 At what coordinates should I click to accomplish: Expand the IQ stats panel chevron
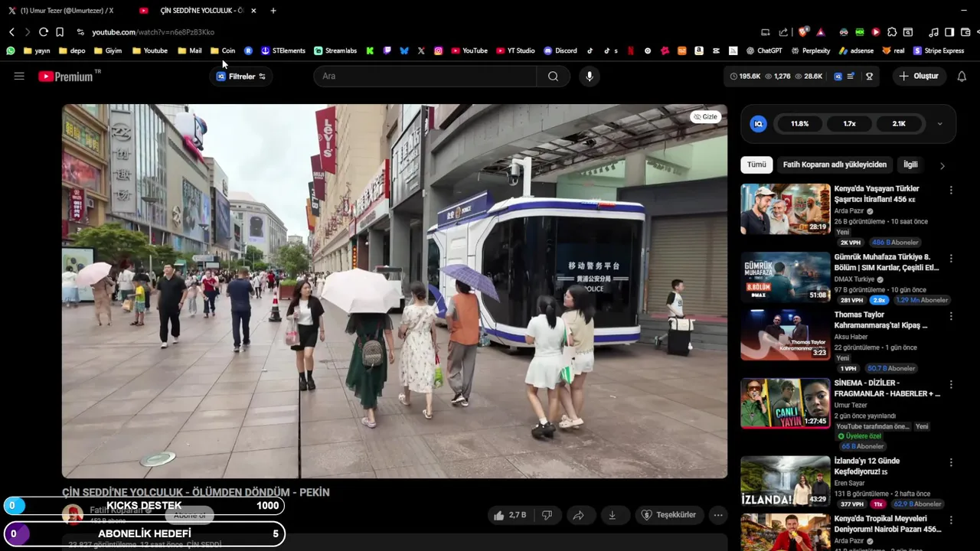tap(940, 124)
